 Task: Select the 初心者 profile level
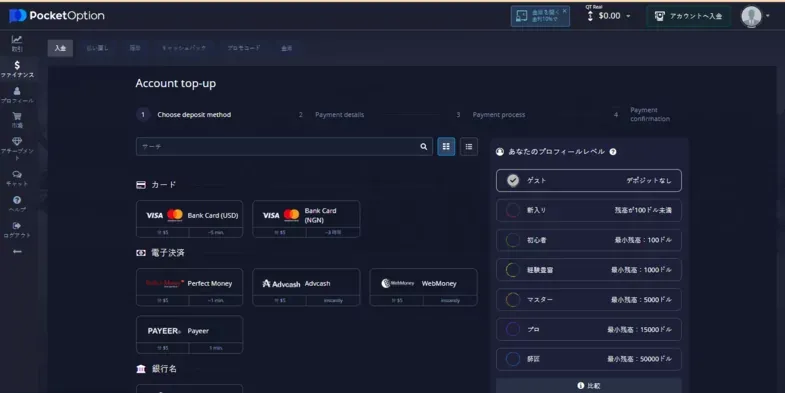click(x=589, y=240)
